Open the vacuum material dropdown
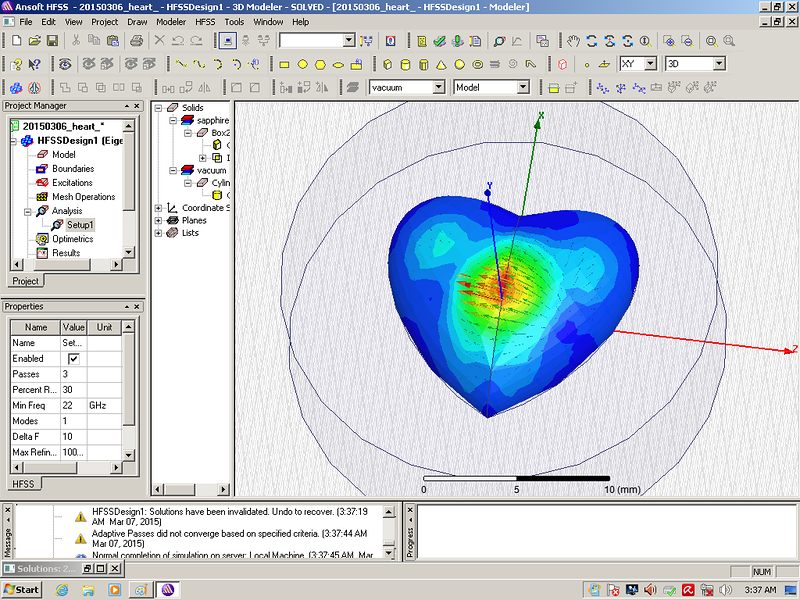Viewport: 800px width, 600px height. 438,88
